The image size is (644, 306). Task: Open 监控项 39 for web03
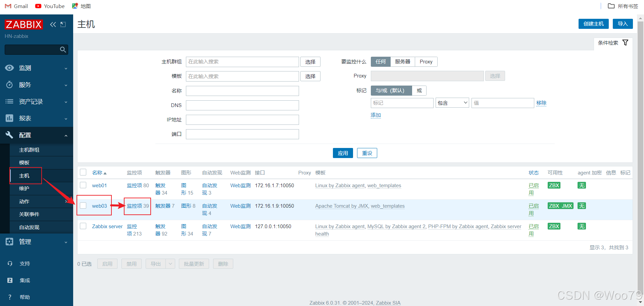[138, 206]
